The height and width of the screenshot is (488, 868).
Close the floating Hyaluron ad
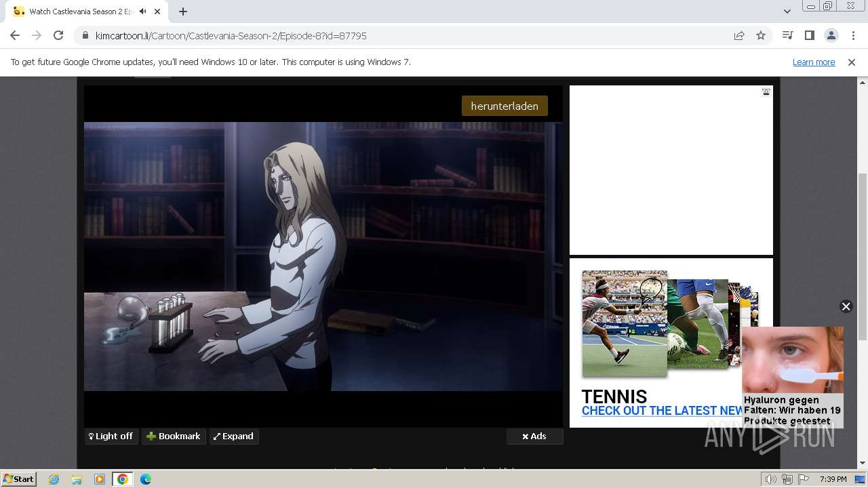[x=846, y=306]
